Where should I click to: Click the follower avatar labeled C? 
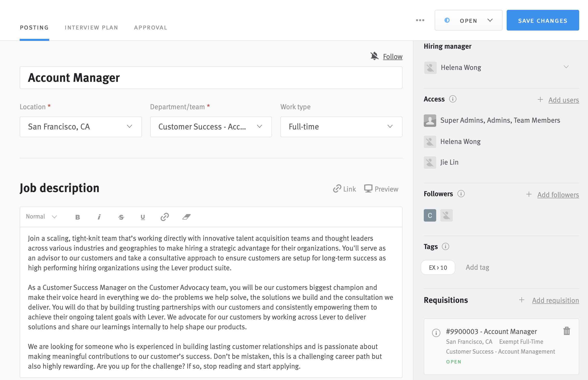[430, 215]
